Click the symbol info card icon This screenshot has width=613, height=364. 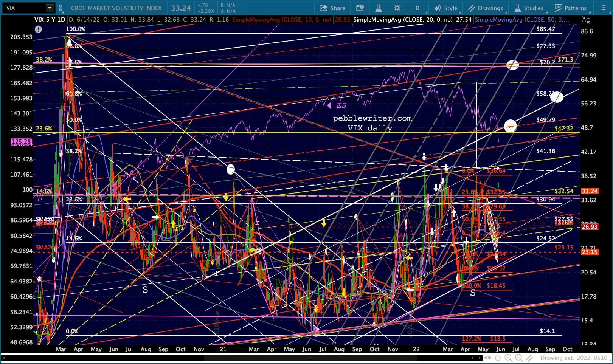click(x=360, y=8)
